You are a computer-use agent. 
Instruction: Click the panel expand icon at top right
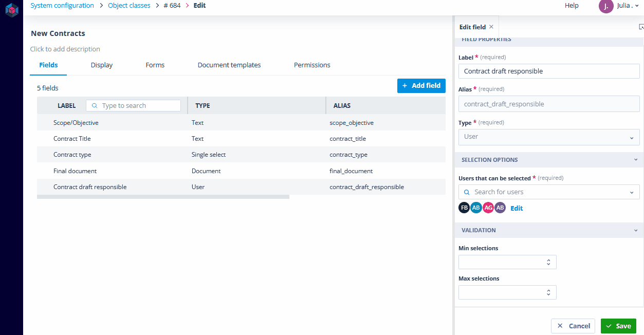click(x=641, y=27)
